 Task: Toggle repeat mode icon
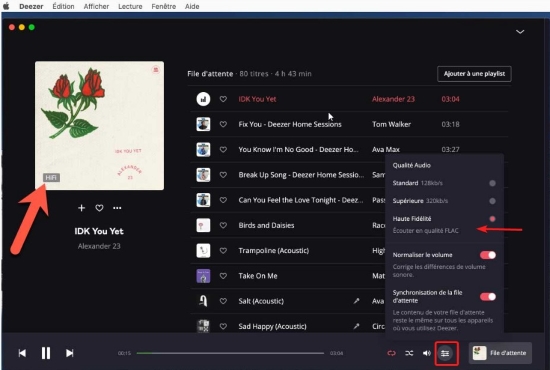click(x=391, y=353)
